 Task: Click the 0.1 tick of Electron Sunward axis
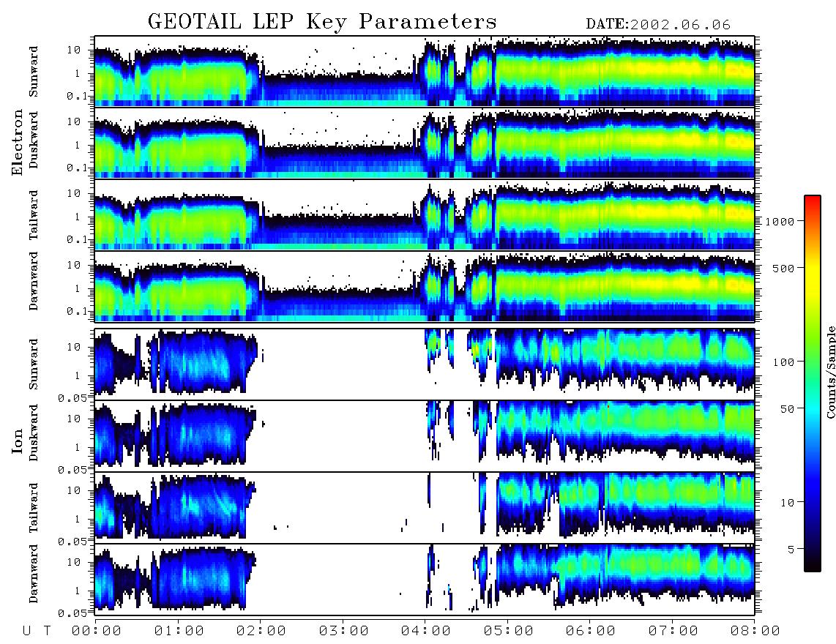(x=78, y=96)
